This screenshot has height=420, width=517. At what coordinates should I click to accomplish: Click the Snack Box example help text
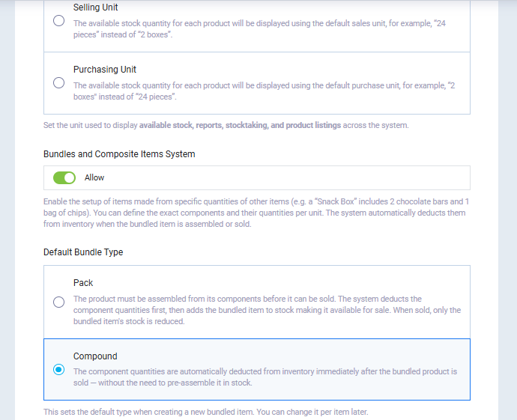click(x=254, y=213)
